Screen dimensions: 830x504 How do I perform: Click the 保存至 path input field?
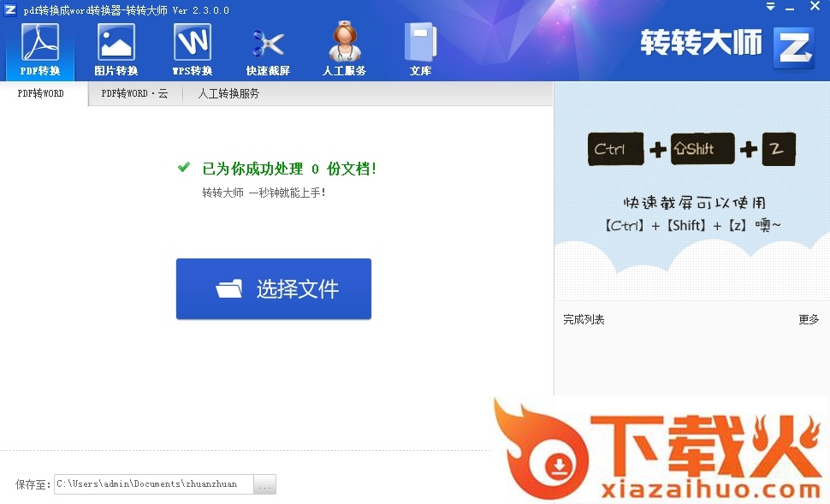coord(154,484)
